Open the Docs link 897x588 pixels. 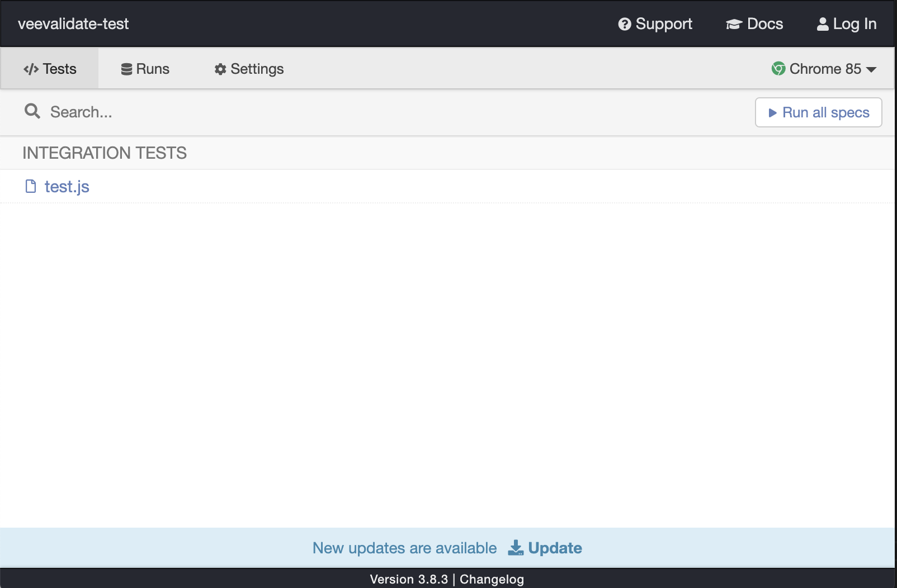click(754, 24)
